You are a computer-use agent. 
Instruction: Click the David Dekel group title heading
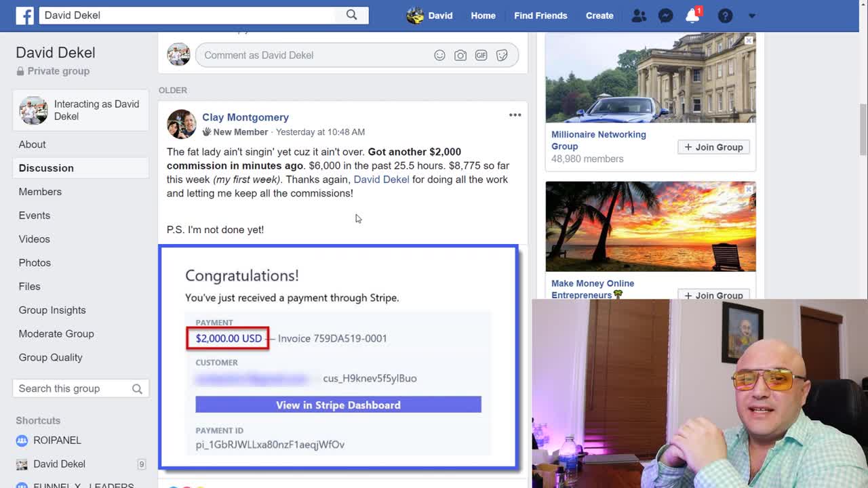pos(56,53)
